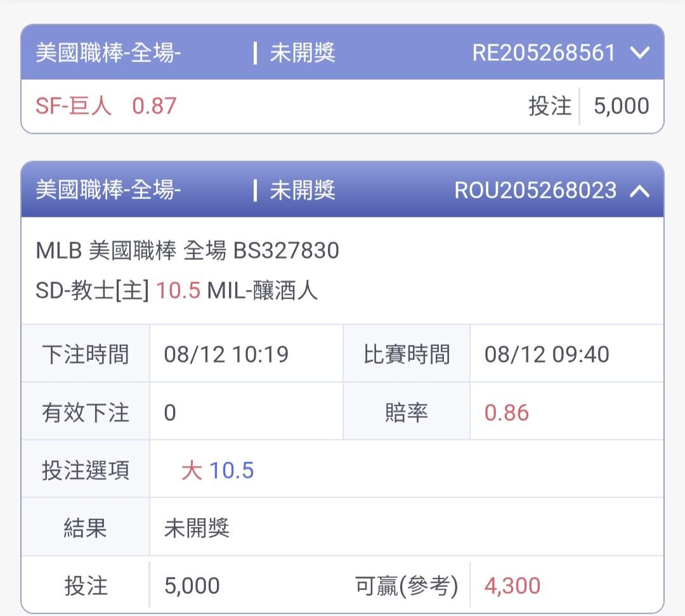Click the 結果 row 未開獎 value
This screenshot has width=685, height=616.
pyautogui.click(x=197, y=529)
